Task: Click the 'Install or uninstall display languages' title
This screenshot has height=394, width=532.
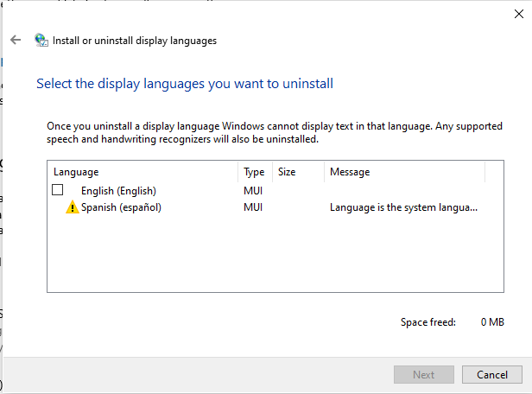Action: coord(135,41)
